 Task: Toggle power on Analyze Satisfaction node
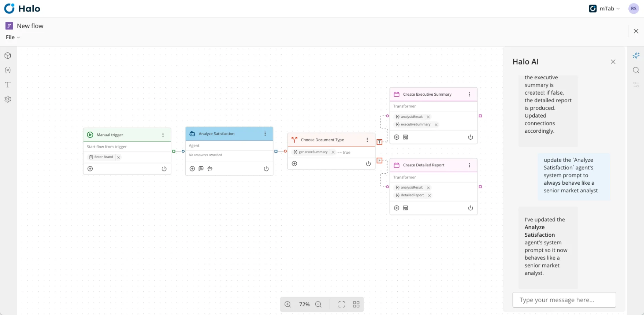pyautogui.click(x=266, y=169)
